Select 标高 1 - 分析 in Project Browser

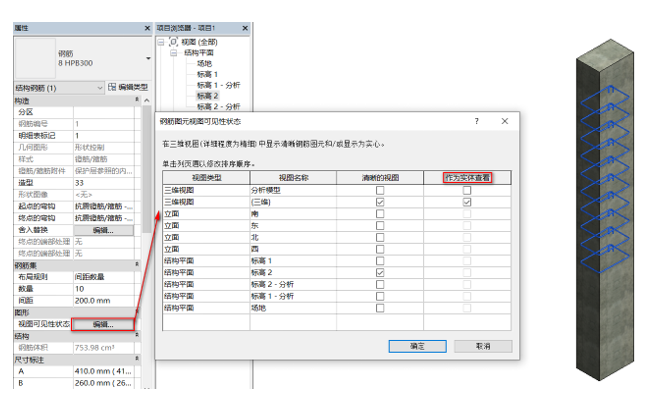[x=219, y=85]
